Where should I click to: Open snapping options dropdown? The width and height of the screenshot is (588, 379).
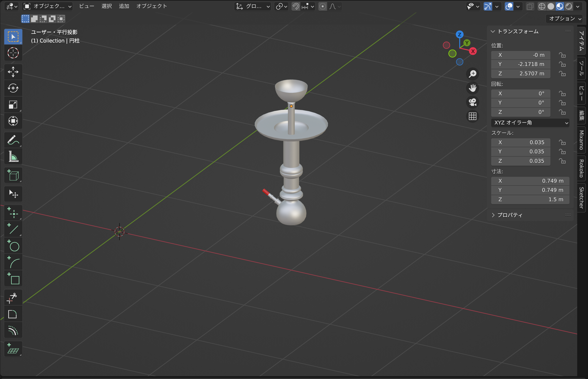(x=308, y=6)
